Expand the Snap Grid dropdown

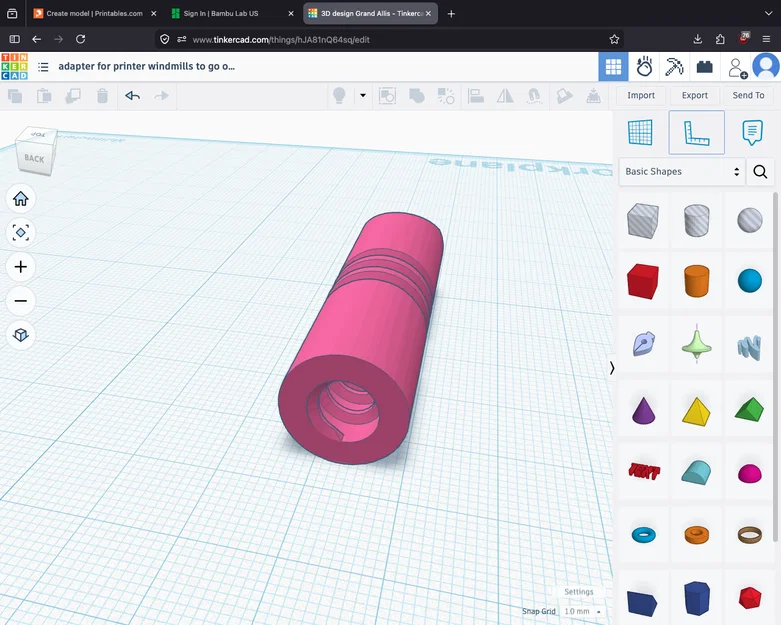[582, 612]
